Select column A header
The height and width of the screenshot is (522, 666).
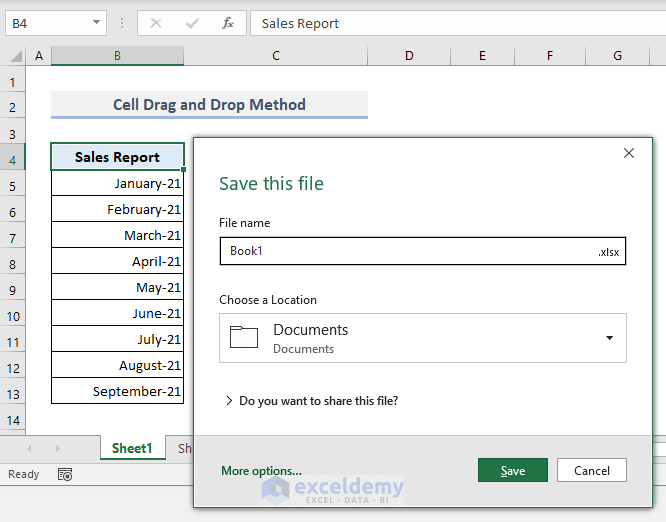pos(39,56)
